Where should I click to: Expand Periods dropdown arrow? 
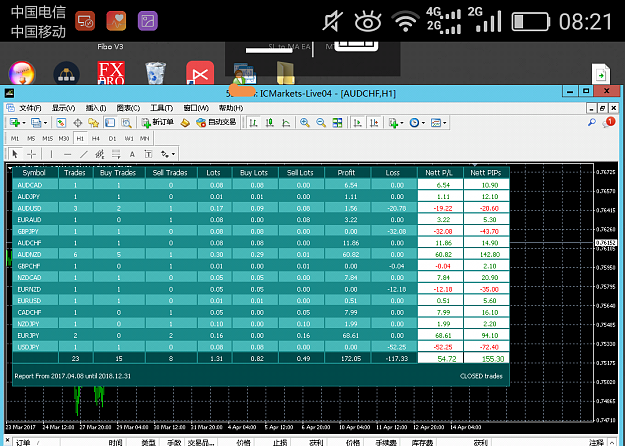point(423,123)
